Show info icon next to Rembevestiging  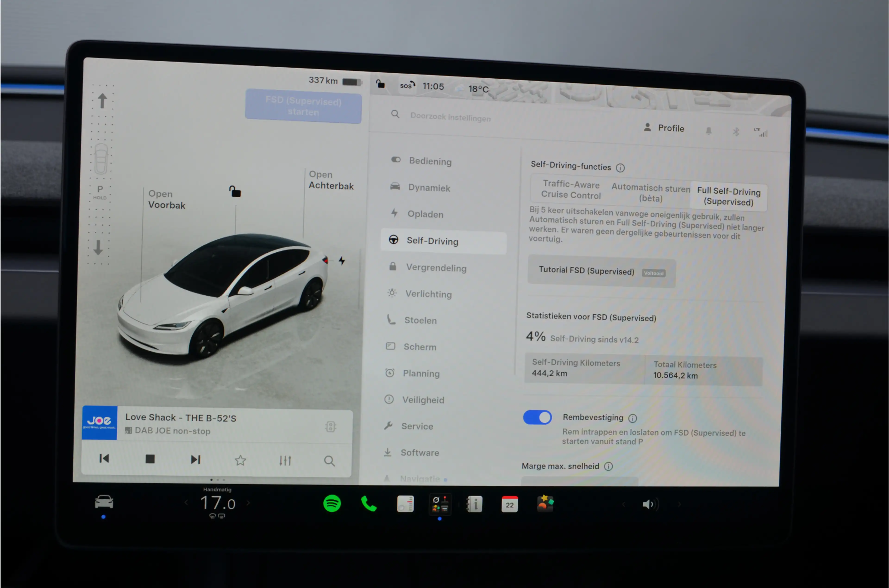click(633, 418)
